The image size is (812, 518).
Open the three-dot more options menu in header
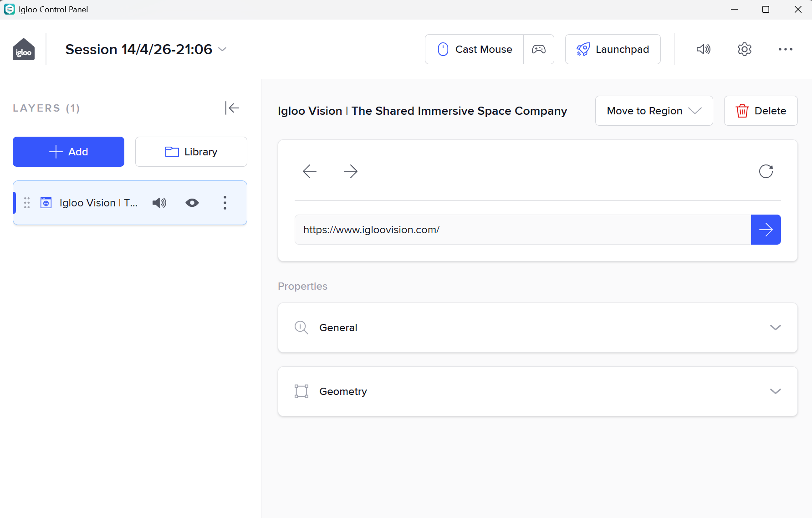(785, 49)
